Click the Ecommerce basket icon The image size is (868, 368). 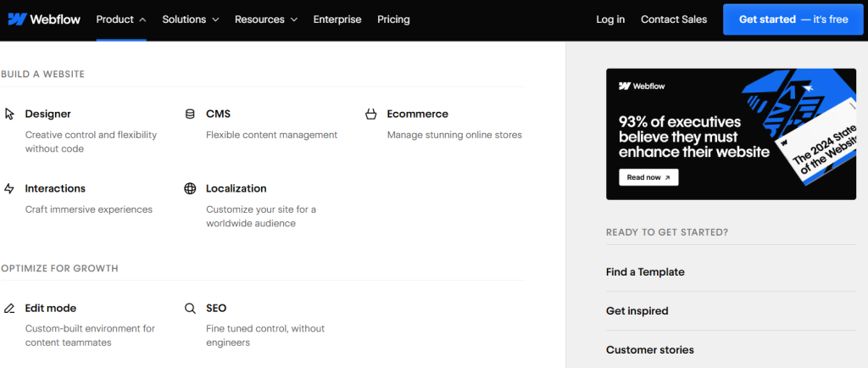click(x=371, y=114)
